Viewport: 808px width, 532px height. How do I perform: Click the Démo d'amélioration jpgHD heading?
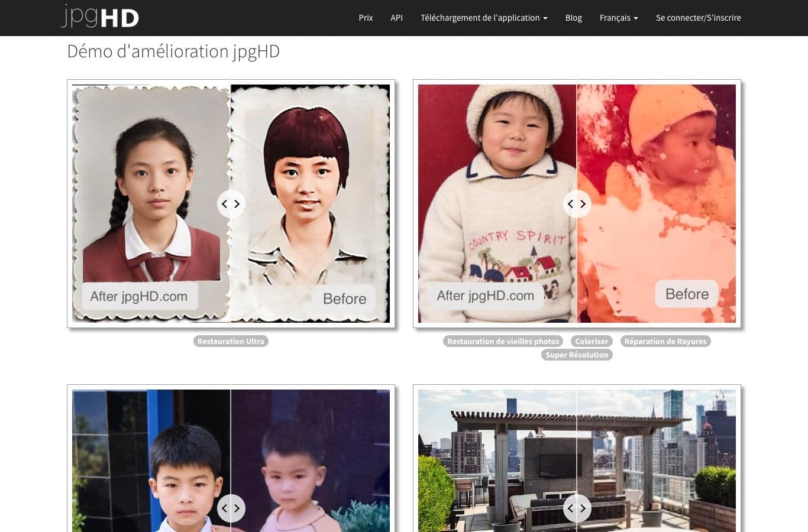[x=173, y=51]
